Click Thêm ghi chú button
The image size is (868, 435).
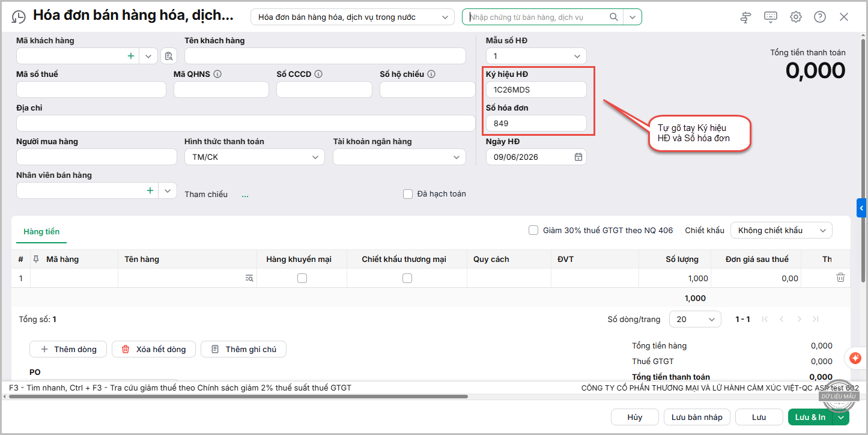pos(243,349)
